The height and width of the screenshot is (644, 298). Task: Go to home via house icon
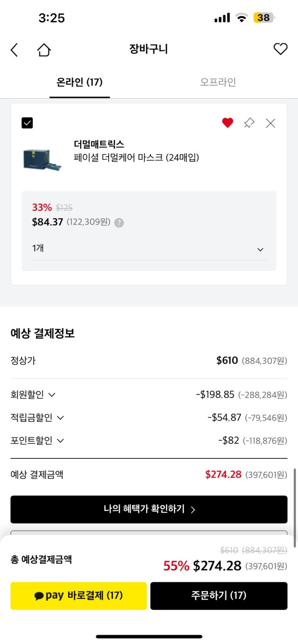pos(44,50)
